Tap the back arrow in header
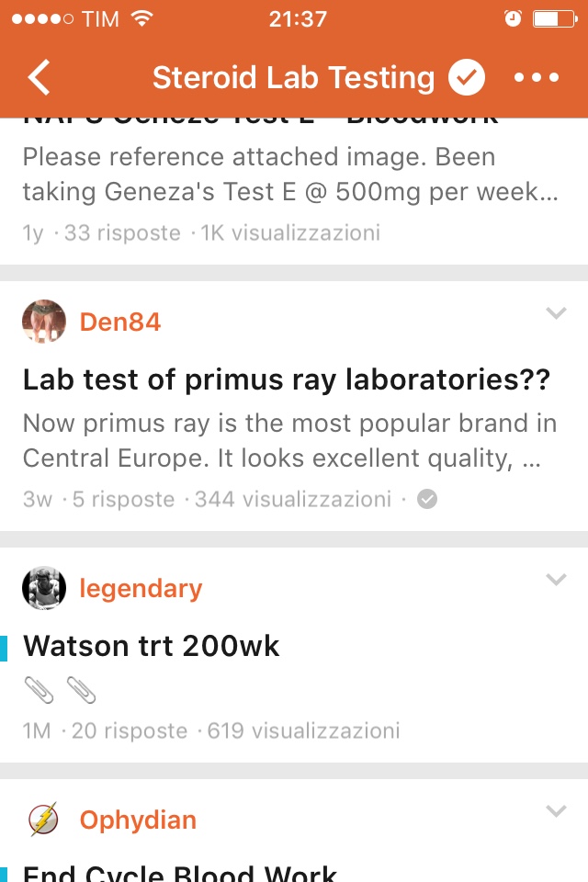The image size is (588, 882). (39, 78)
